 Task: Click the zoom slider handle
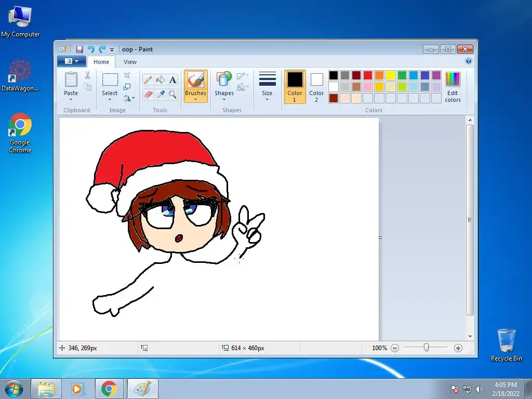point(426,348)
